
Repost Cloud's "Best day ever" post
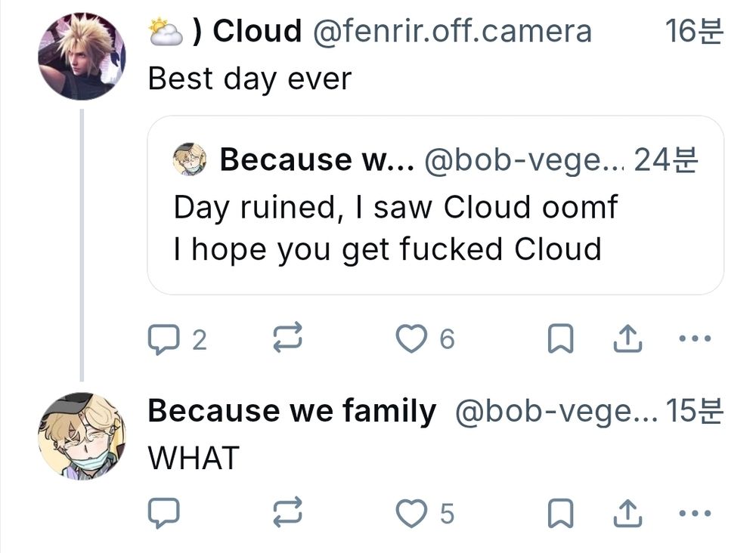click(287, 340)
